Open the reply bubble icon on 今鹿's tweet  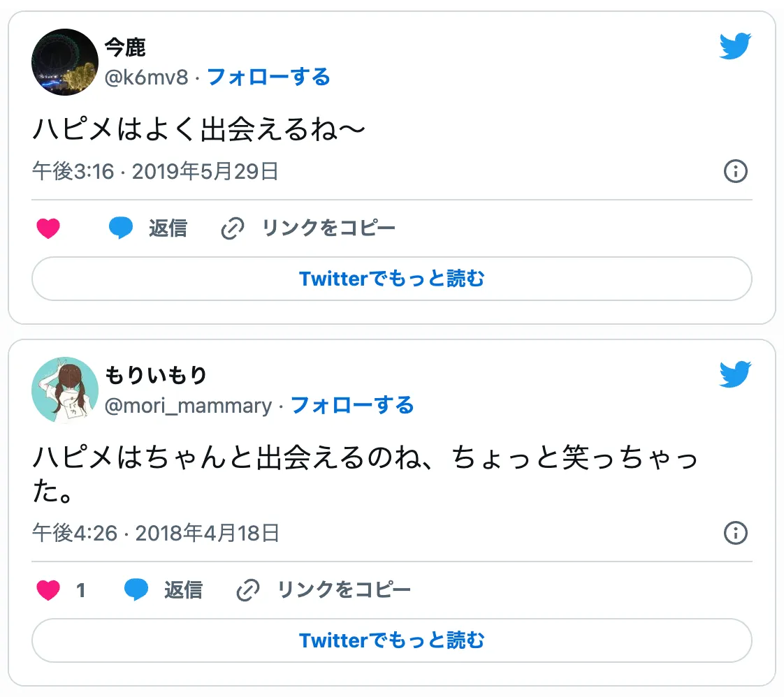tap(120, 228)
